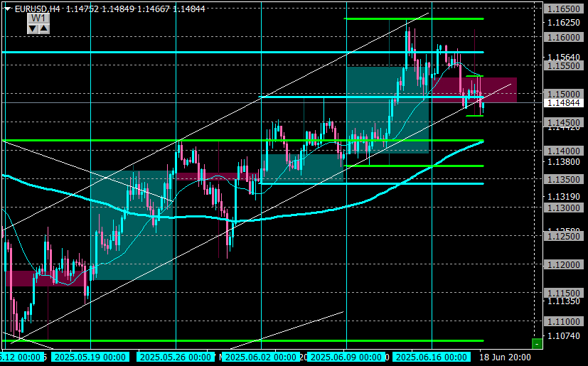
Task: Click the 1.12000 price level label
Action: (564, 265)
